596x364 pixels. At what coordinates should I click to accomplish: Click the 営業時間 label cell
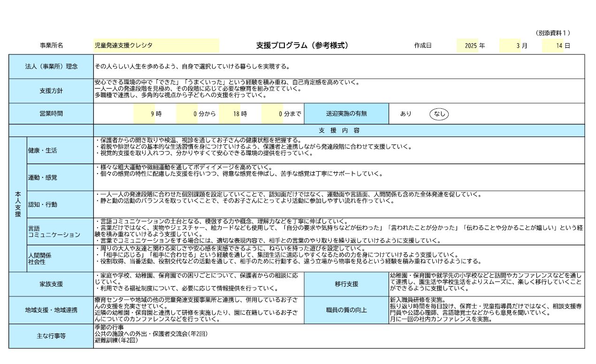click(51, 114)
